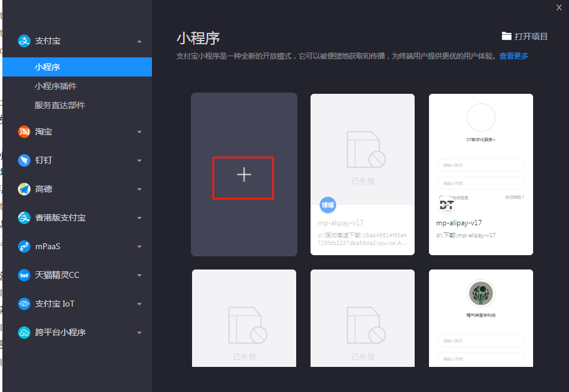Viewport: 569px width, 392px height.
Task: Click the project path d:\下载\mp-alipay-v17
Action: pos(466,235)
